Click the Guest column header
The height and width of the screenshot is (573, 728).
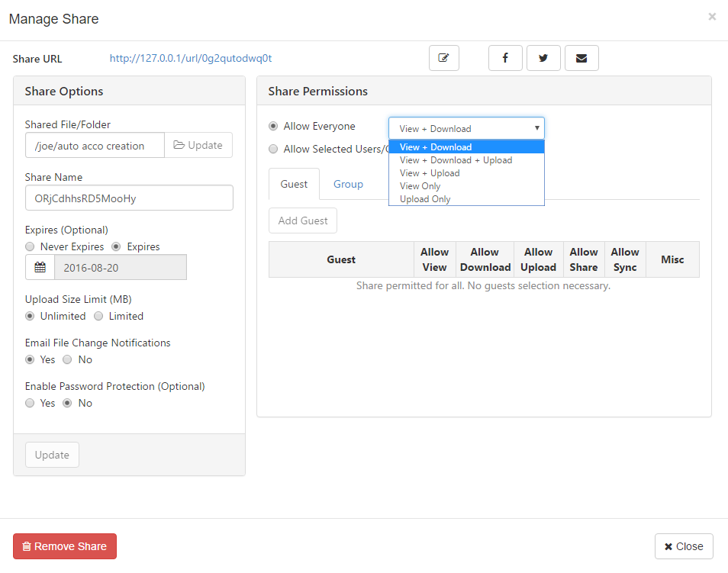(x=341, y=259)
